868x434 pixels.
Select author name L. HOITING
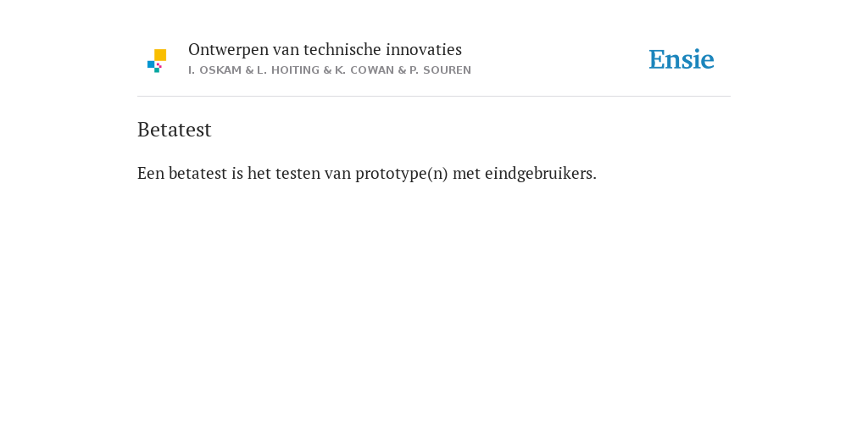point(288,70)
